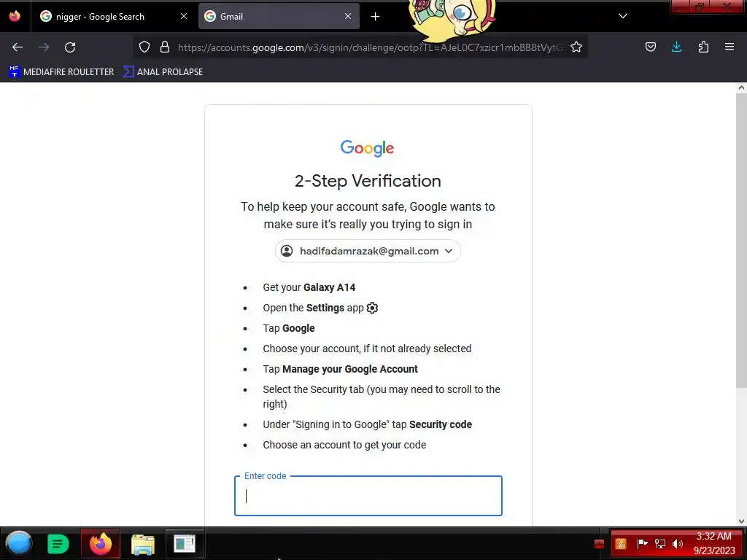The image size is (747, 560).
Task: Click the page vertical scrollbar
Action: click(x=741, y=240)
